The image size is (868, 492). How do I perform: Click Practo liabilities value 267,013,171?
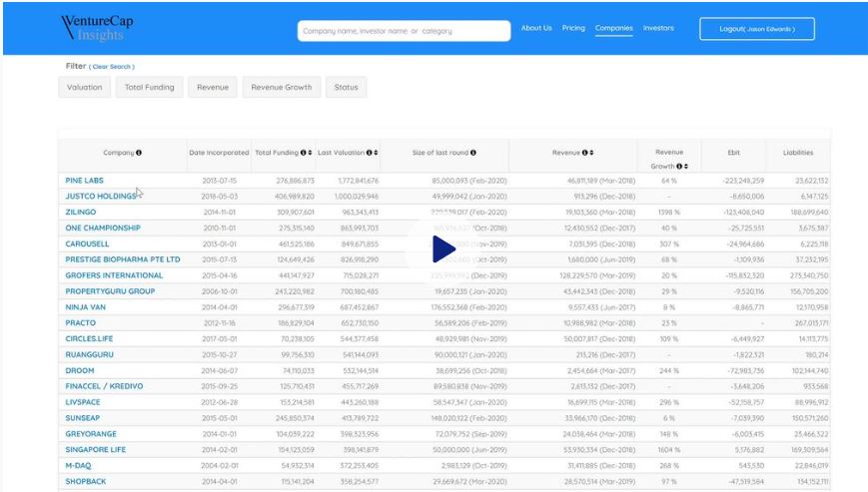(x=811, y=322)
